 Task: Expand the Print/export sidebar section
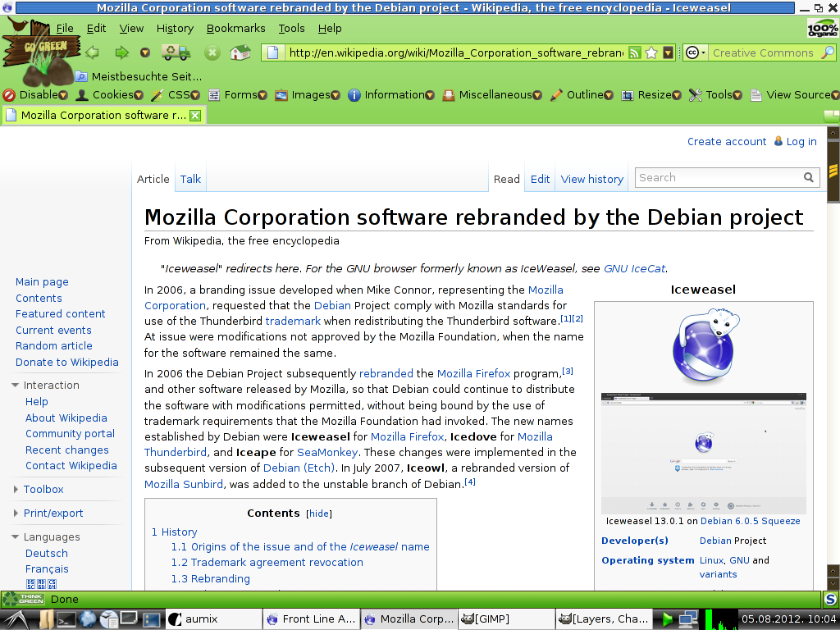click(x=15, y=514)
